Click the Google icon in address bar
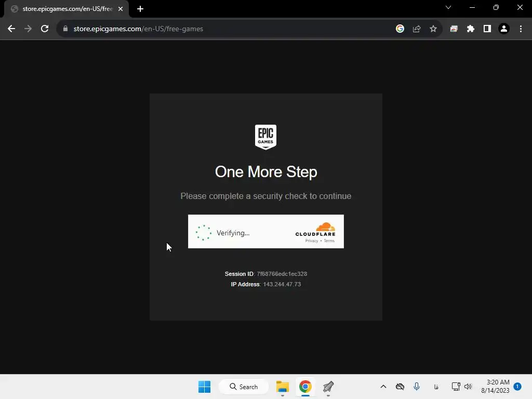532x399 pixels. pos(400,29)
